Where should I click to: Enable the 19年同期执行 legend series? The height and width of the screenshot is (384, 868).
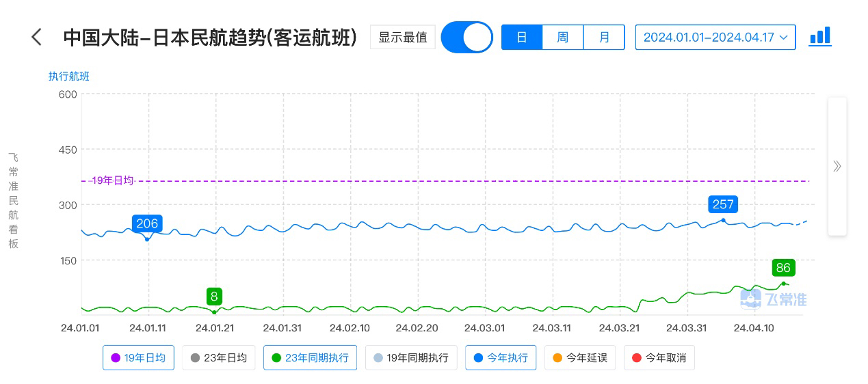411,357
